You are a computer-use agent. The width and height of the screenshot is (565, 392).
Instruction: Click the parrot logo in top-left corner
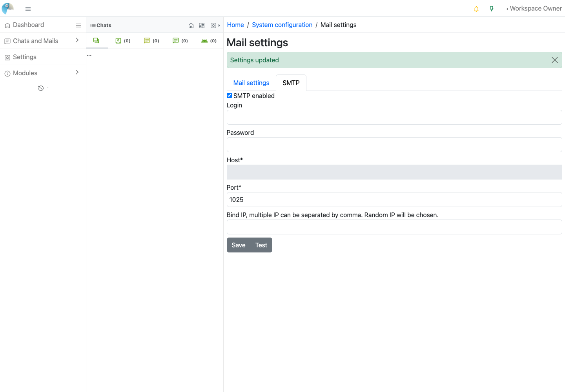point(7,8)
